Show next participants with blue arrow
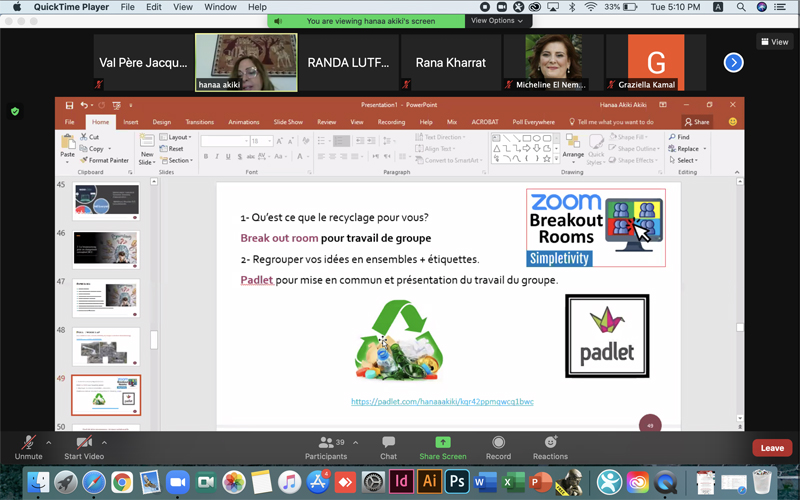 pyautogui.click(x=733, y=63)
